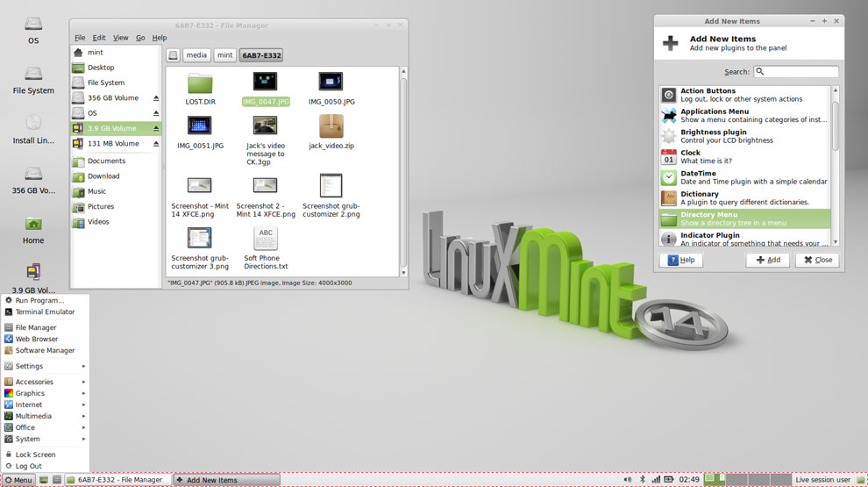Open Web Browser from the menu
The image size is (868, 487).
point(46,339)
